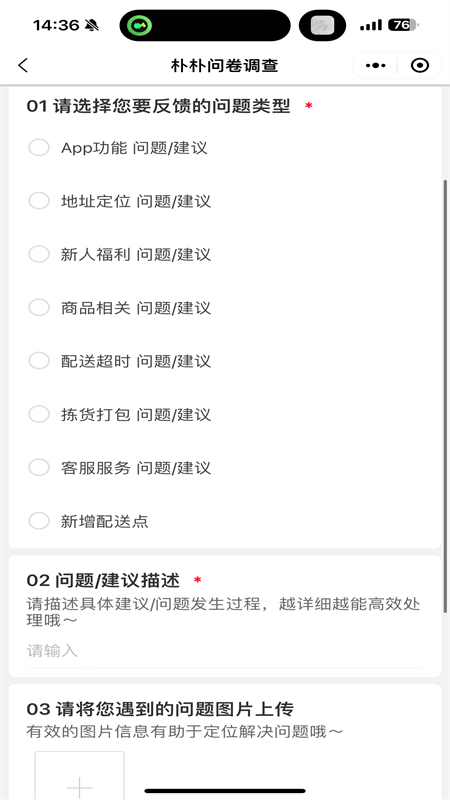Click the vertical scrollbar on the right
Image resolution: width=450 pixels, height=800 pixels.
(x=445, y=395)
